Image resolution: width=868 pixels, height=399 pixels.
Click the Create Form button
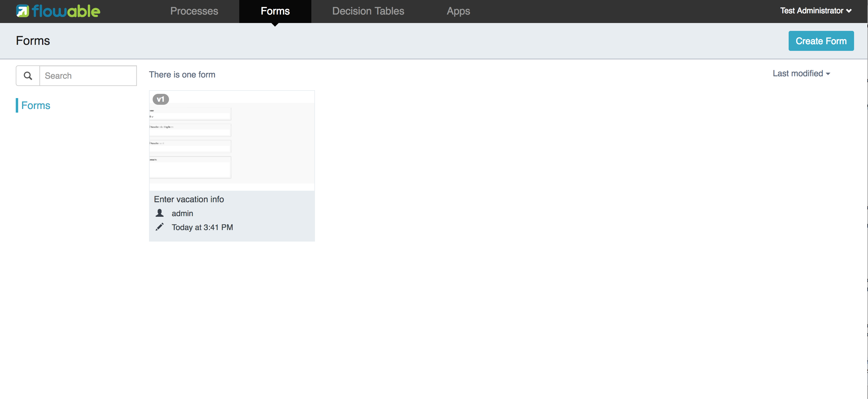click(x=821, y=41)
